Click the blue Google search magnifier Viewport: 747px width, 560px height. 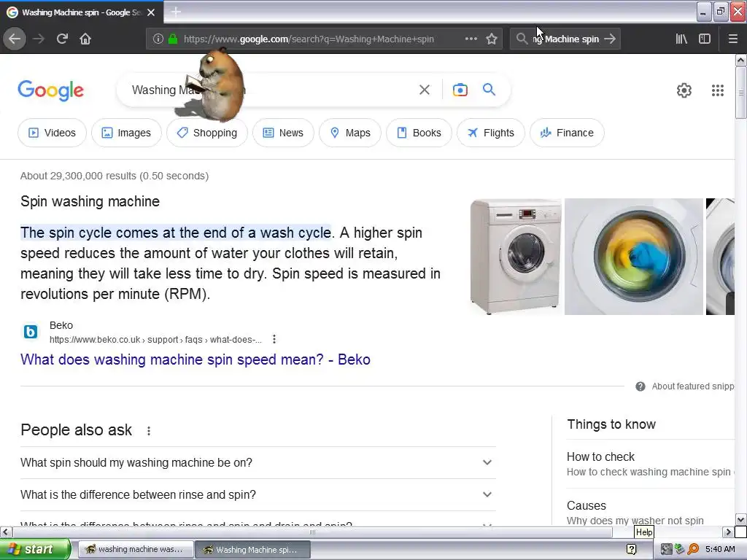[x=489, y=89]
